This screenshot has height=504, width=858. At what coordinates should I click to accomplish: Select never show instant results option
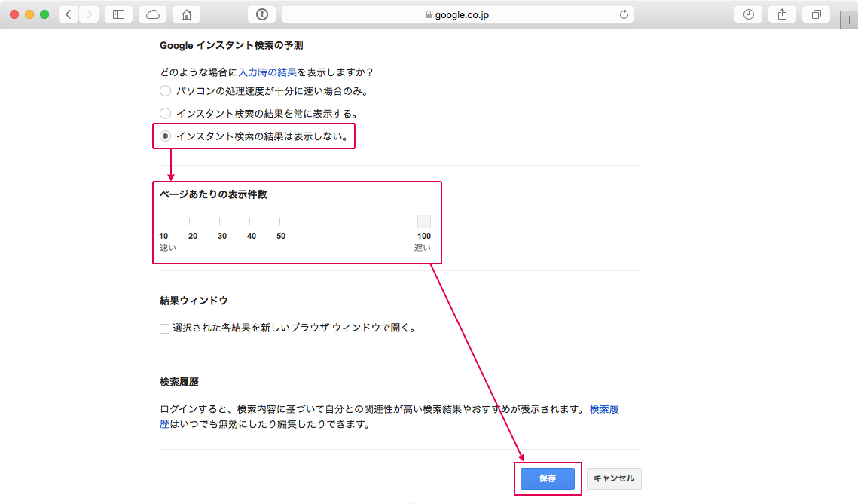165,136
